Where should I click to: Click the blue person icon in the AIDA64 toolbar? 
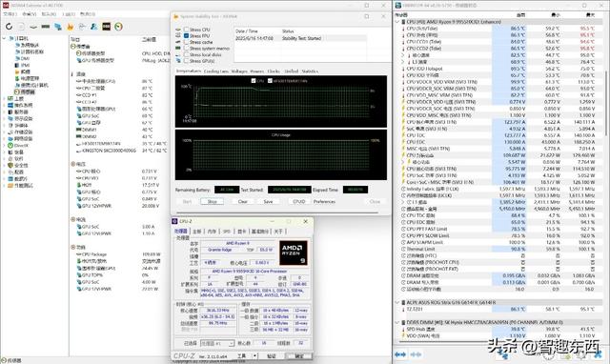click(x=93, y=27)
